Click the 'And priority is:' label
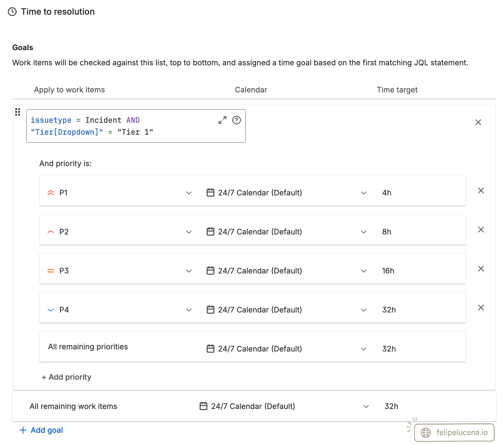The width and height of the screenshot is (504, 445). click(x=66, y=163)
